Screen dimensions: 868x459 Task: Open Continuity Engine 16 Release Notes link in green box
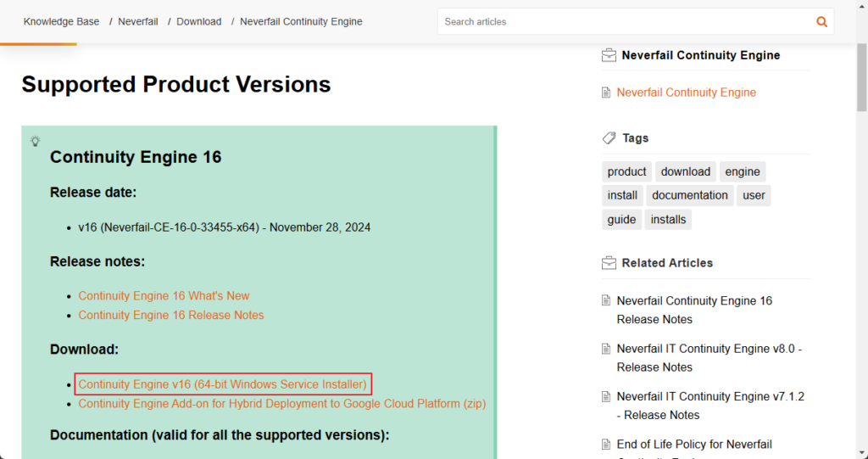(x=171, y=315)
